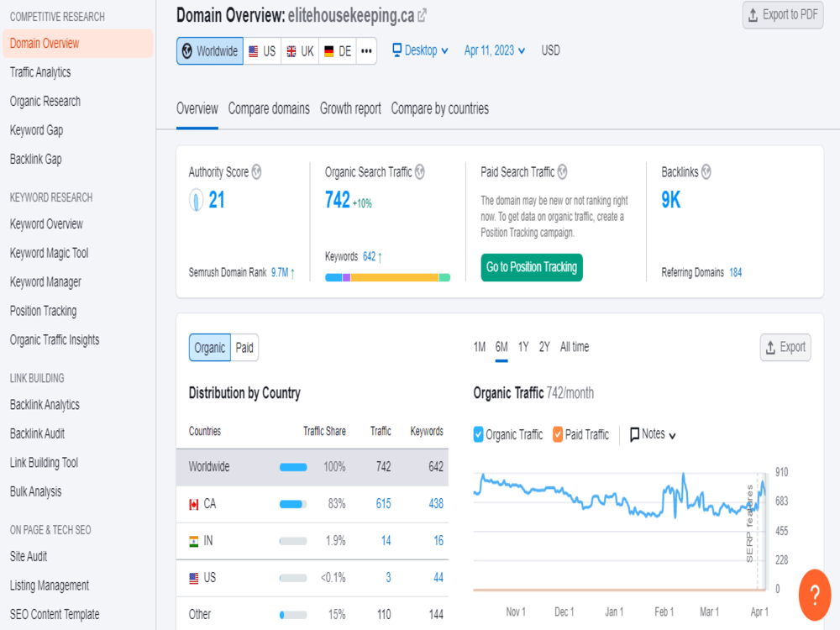Open more country databases ellipsis
Viewport: 840px width, 630px height.
click(x=366, y=51)
